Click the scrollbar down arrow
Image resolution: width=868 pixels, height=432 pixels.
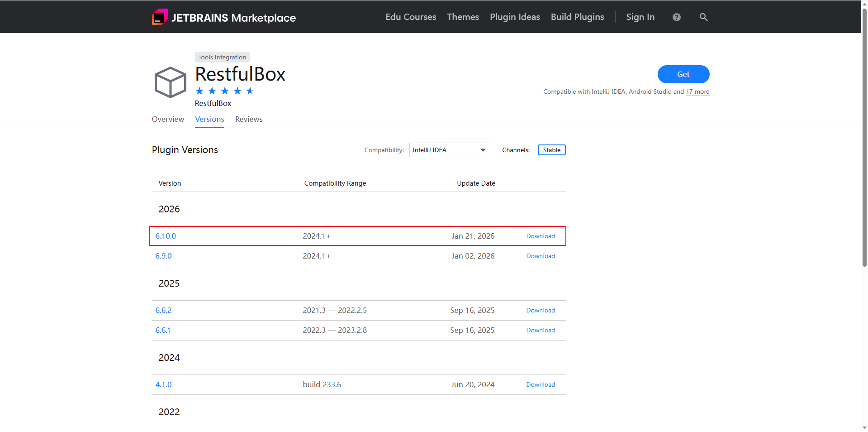pos(864,428)
